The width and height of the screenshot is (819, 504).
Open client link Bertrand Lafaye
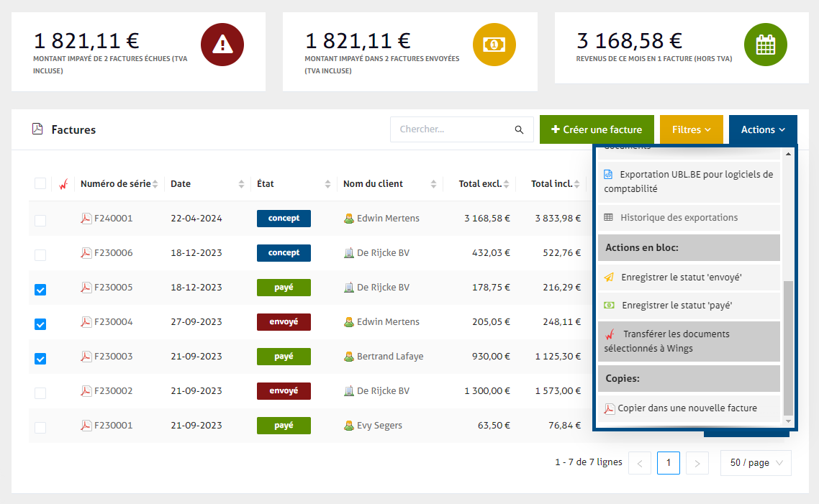pos(389,357)
